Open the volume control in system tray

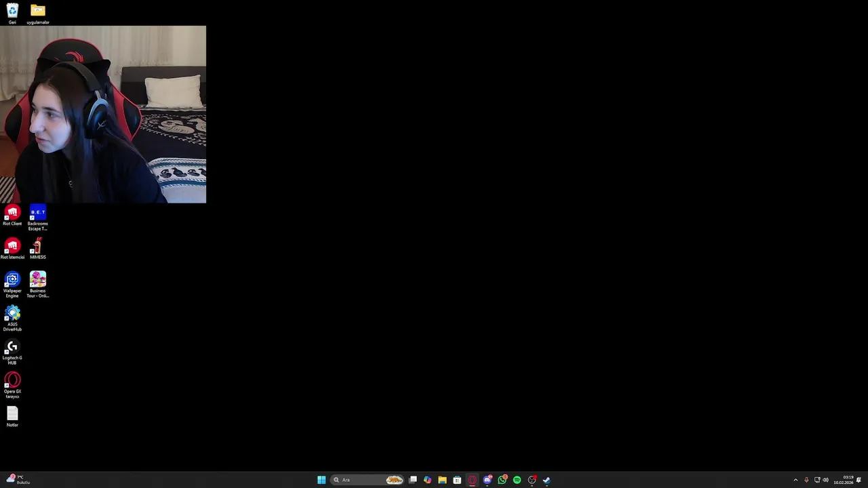click(x=825, y=480)
